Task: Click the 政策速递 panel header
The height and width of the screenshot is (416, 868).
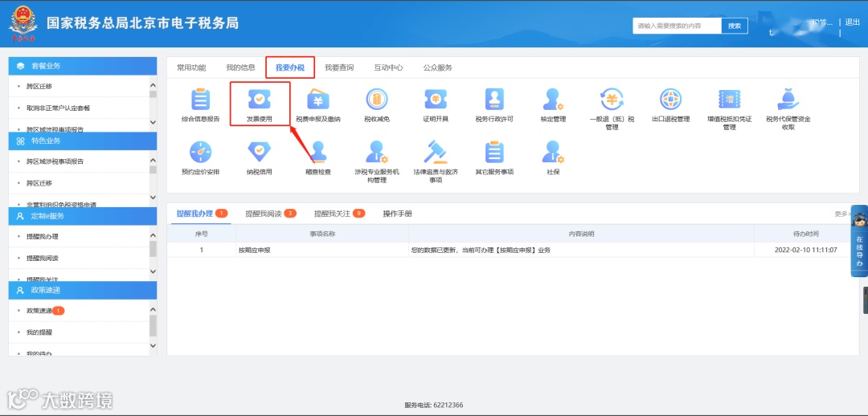Action: coord(83,290)
